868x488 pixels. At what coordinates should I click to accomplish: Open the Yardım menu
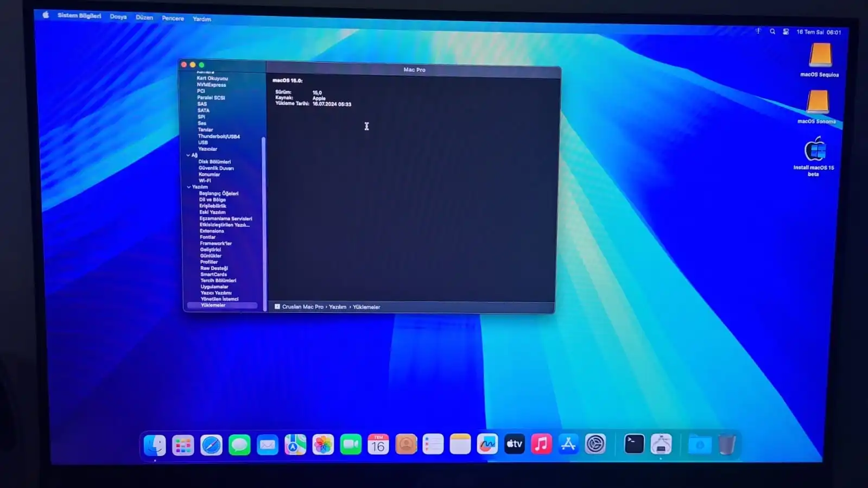(202, 19)
